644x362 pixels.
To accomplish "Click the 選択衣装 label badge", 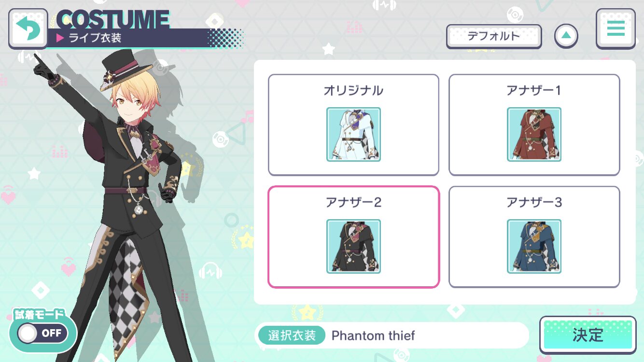I will coord(292,335).
